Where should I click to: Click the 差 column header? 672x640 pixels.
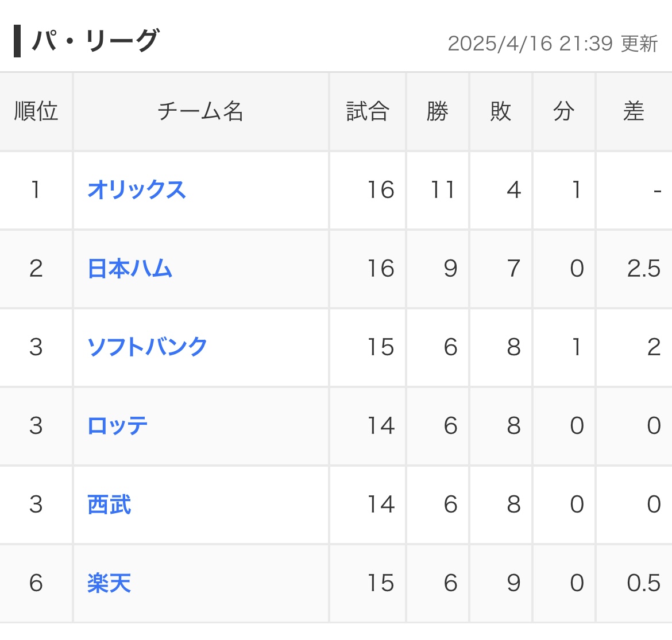pyautogui.click(x=634, y=111)
